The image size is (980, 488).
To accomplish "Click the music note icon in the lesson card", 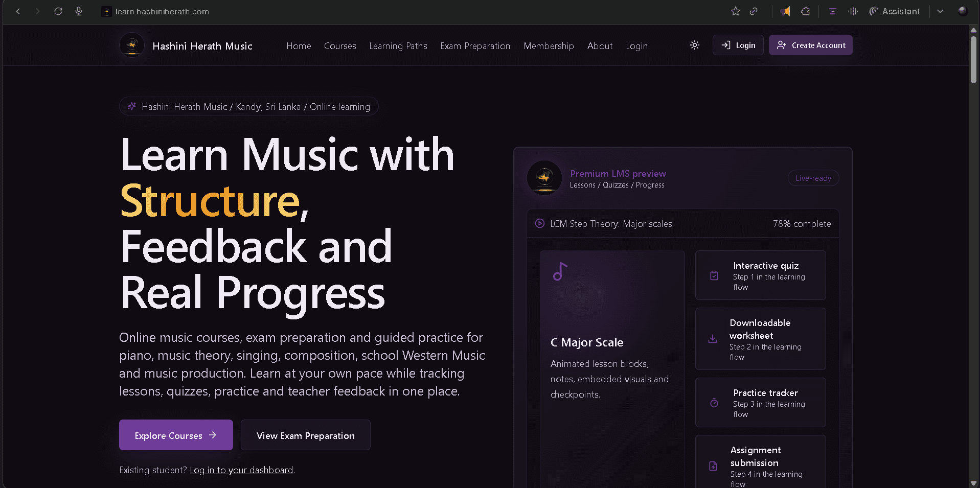I will tap(560, 271).
